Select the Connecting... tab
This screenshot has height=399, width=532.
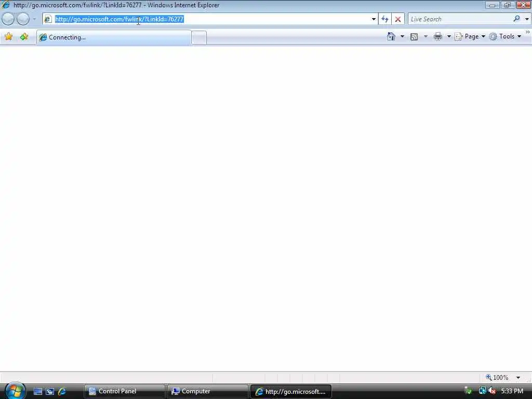coord(114,37)
